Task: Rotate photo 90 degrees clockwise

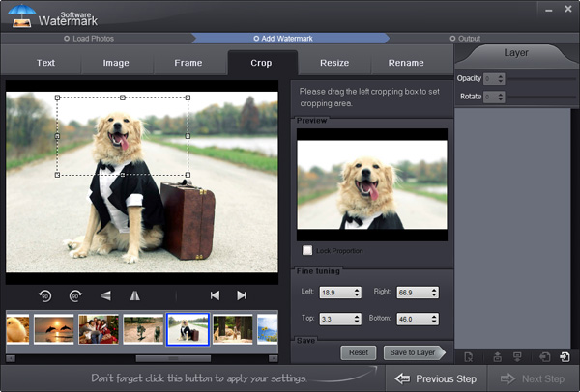Action: (x=75, y=295)
